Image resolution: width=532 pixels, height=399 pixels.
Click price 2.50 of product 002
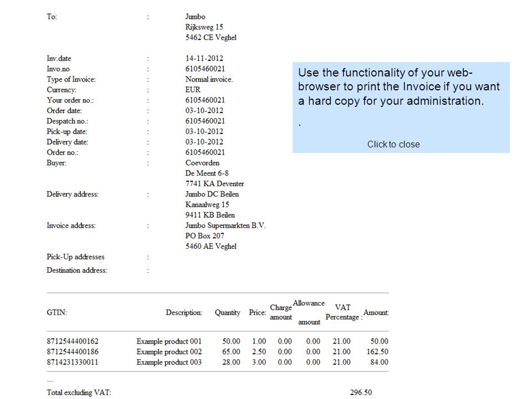click(259, 352)
